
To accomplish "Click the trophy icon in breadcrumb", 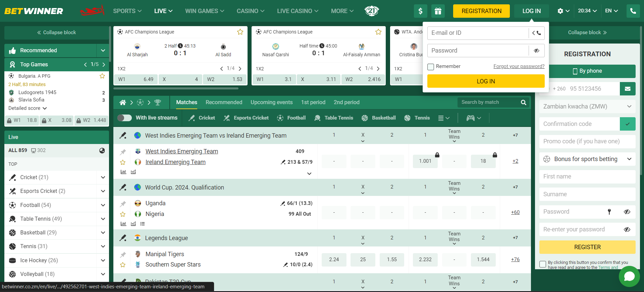I will [x=158, y=102].
